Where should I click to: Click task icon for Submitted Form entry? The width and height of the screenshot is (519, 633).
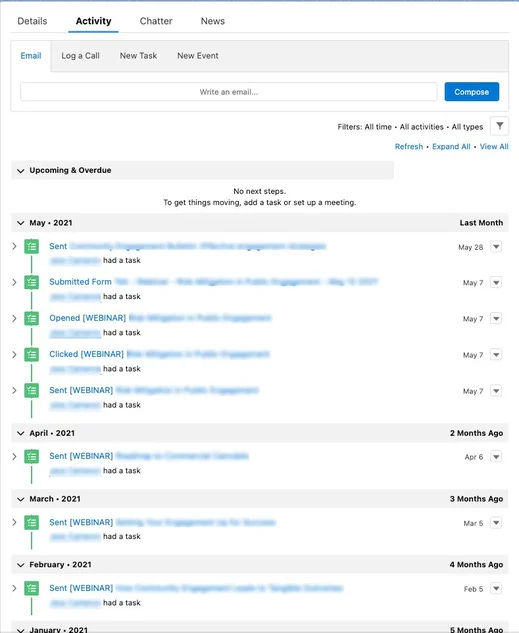point(31,282)
